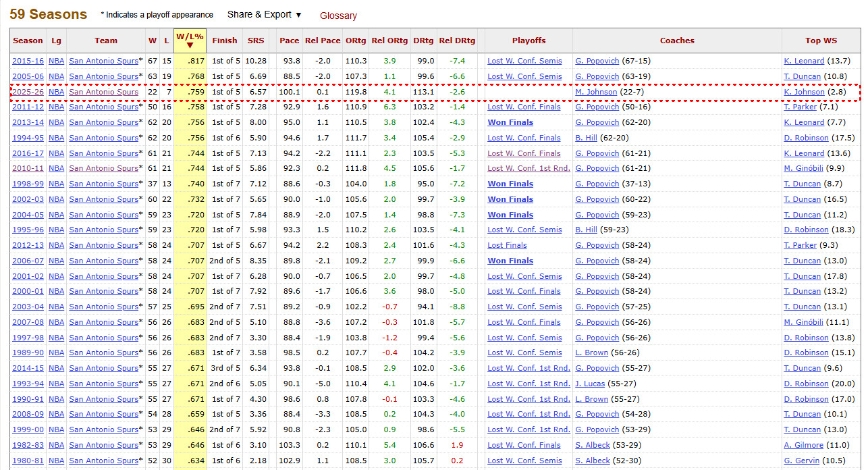Image resolution: width=868 pixels, height=470 pixels.
Task: Open the 2025-26 season link
Action: click(x=28, y=92)
